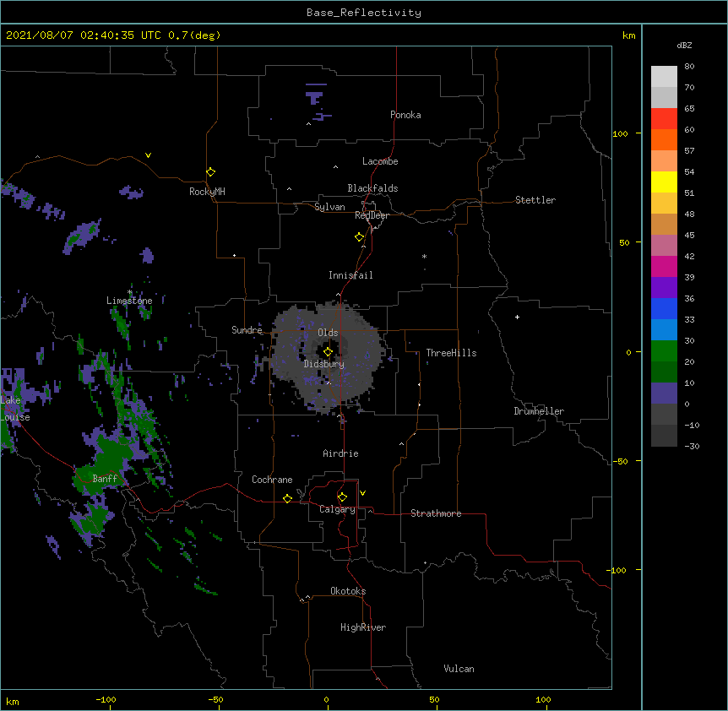This screenshot has height=711, width=728.
Task: Click the Lacombe town label
Action: pyautogui.click(x=380, y=161)
